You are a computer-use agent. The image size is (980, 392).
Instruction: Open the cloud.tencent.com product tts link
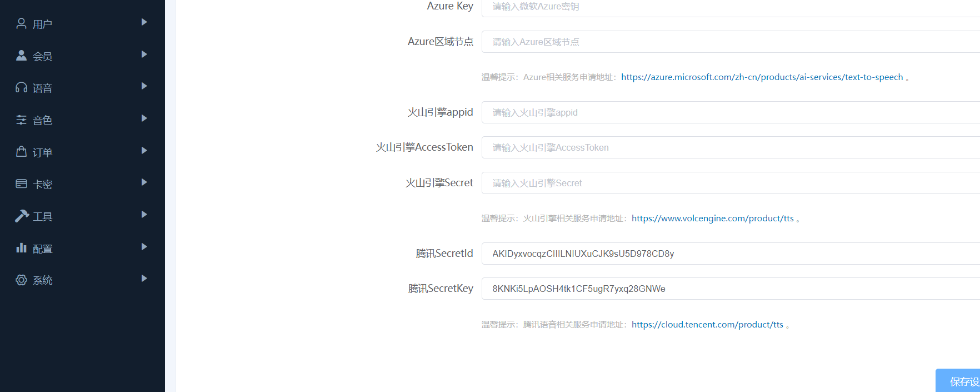point(707,325)
